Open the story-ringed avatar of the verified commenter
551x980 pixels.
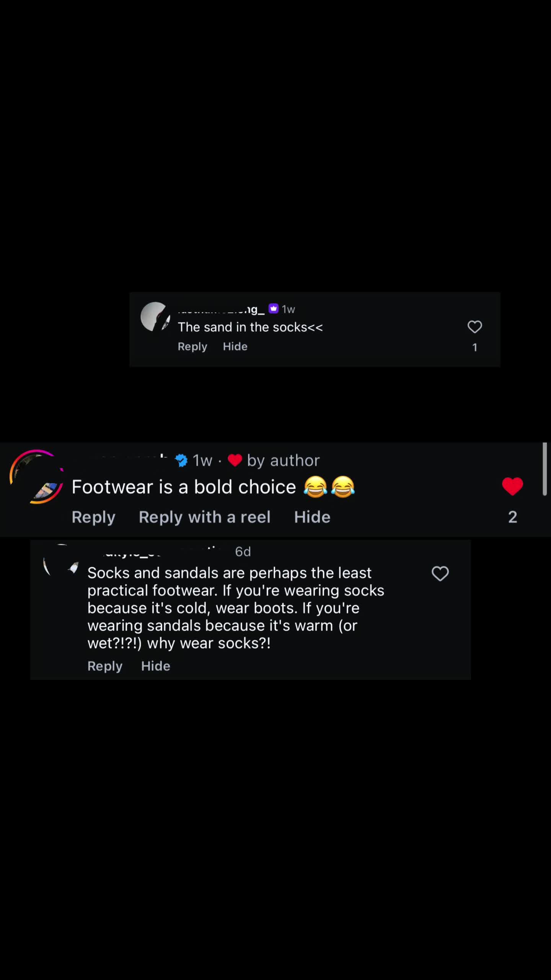pyautogui.click(x=36, y=477)
